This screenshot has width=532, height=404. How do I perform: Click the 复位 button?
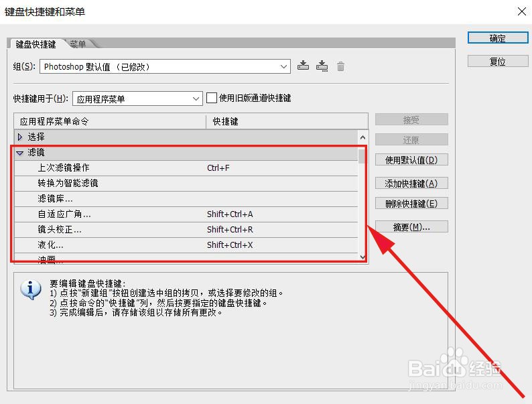coord(498,62)
